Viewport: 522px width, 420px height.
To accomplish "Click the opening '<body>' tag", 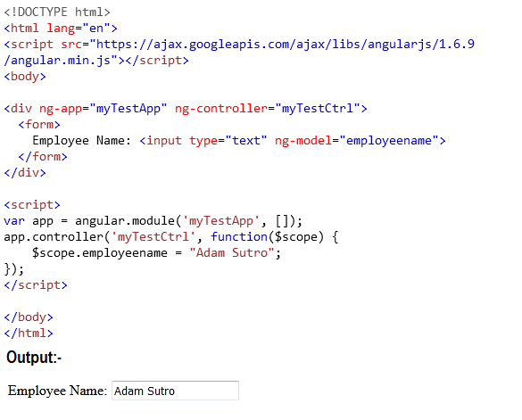I will [25, 77].
